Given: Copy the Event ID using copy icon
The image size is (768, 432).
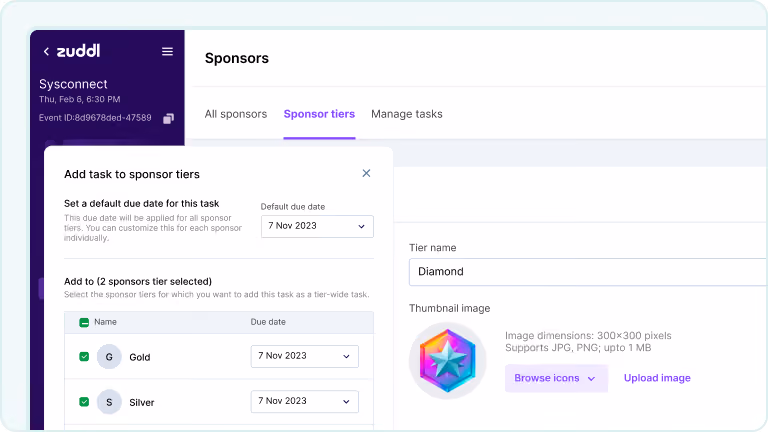Looking at the screenshot, I should click(x=168, y=119).
